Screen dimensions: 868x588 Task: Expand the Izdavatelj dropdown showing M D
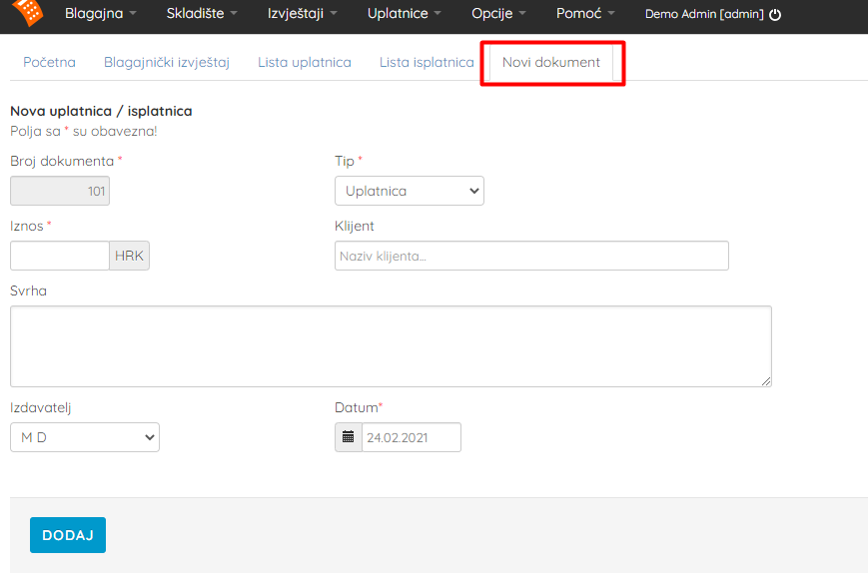coord(85,437)
